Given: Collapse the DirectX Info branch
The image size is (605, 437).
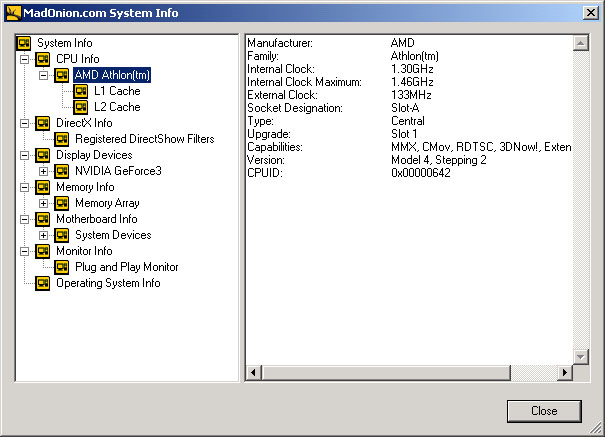Looking at the screenshot, I should tap(24, 123).
